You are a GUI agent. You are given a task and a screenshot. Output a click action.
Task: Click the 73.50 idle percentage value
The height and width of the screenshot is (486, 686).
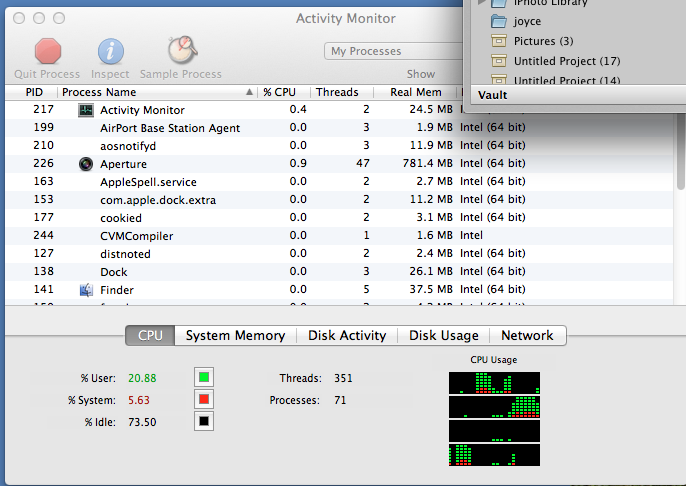click(142, 422)
